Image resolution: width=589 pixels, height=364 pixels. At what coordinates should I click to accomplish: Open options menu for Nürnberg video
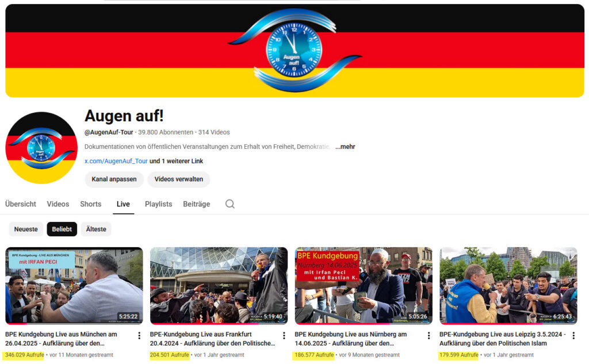(429, 335)
